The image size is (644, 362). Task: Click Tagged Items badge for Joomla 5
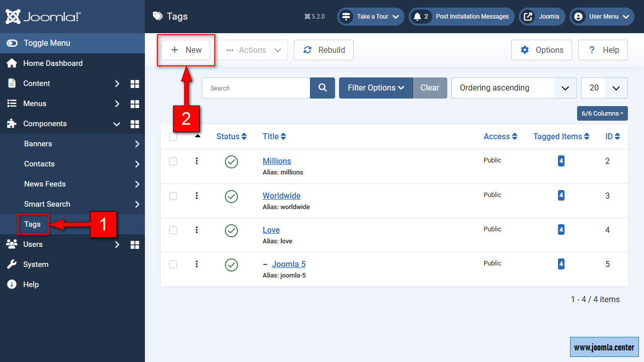561,264
